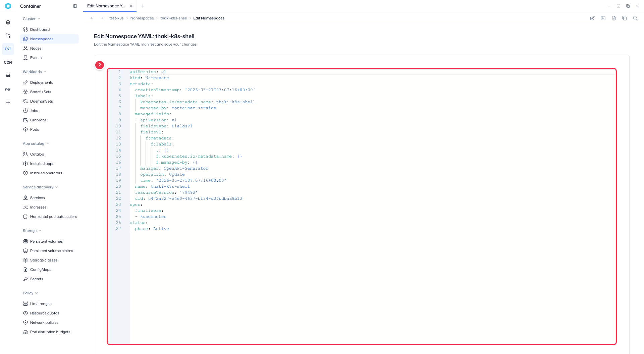
Task: Go back using the left arrow
Action: (x=92, y=18)
